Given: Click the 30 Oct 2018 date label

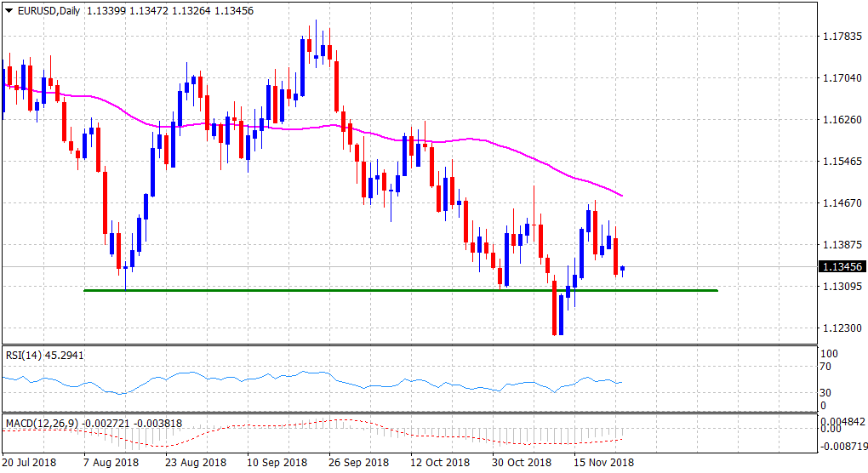Looking at the screenshot, I should pyautogui.click(x=522, y=462).
